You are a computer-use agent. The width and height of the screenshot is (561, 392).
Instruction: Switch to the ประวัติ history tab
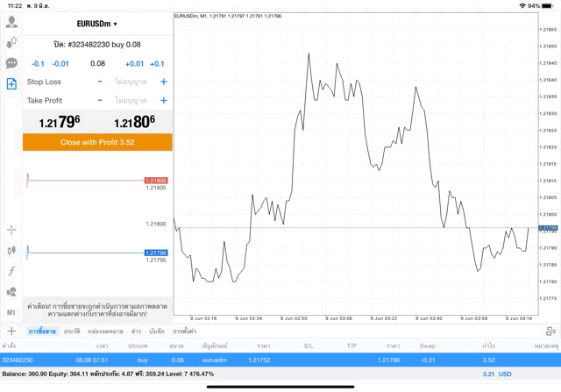pyautogui.click(x=72, y=331)
